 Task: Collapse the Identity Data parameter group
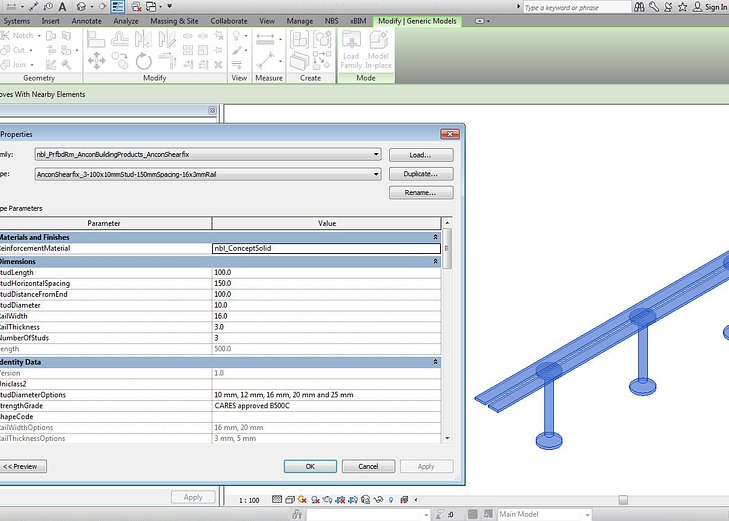[x=436, y=361]
